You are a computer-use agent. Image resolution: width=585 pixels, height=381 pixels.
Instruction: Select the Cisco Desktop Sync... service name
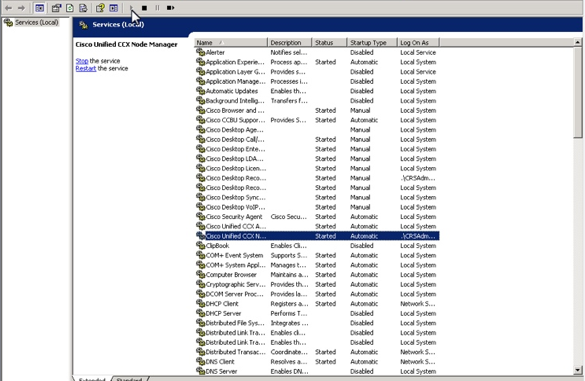[236, 197]
